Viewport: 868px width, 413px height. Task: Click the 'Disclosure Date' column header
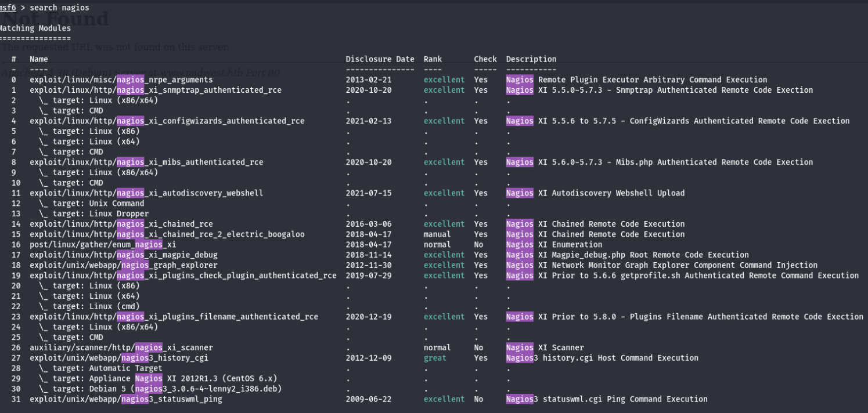click(380, 59)
